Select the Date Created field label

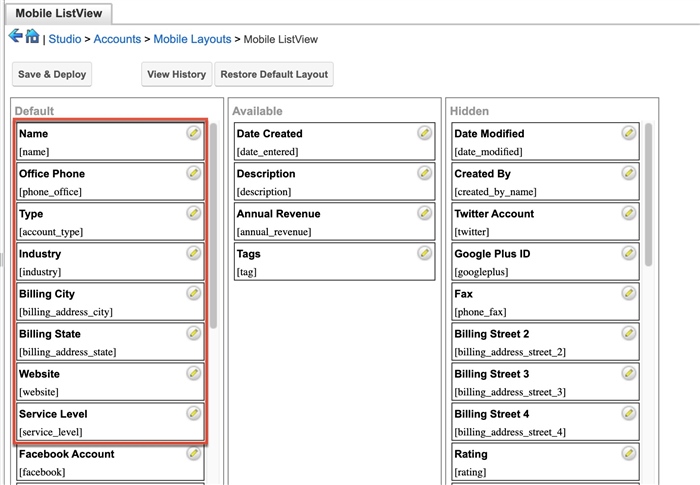[270, 134]
